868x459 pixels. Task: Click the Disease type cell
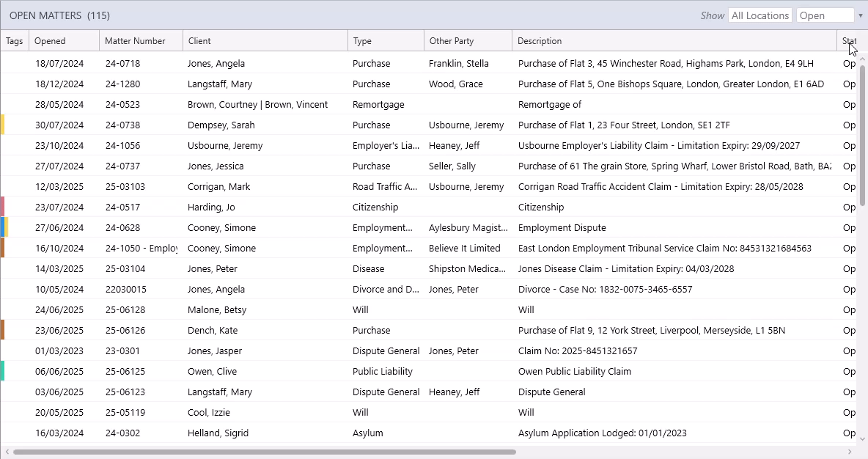tap(369, 268)
